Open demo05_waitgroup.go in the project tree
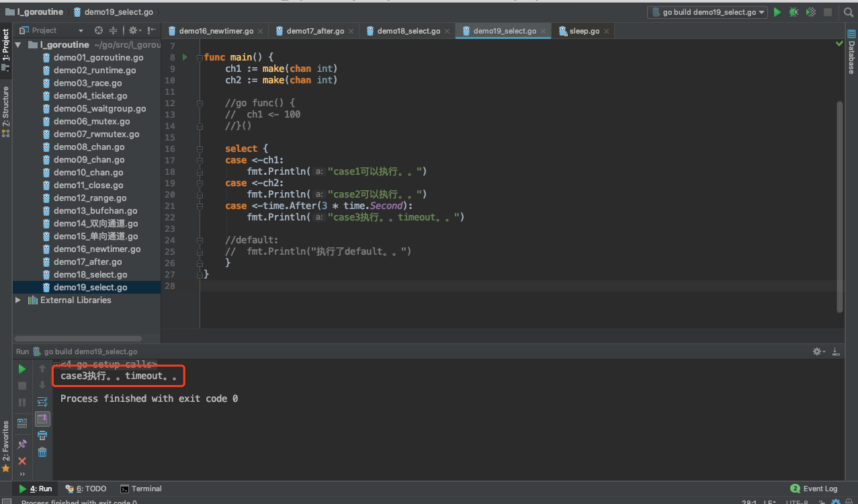 (x=99, y=109)
